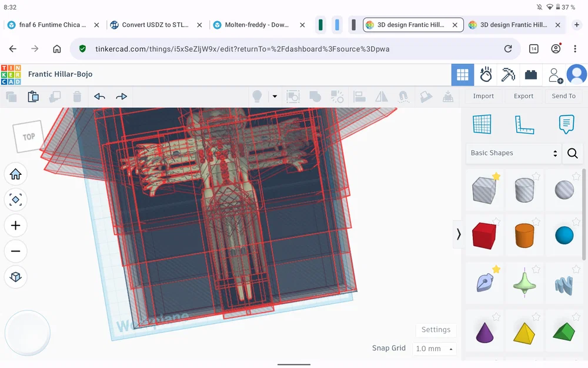Select the Workplane tool icon
The image size is (588, 368).
pos(482,124)
